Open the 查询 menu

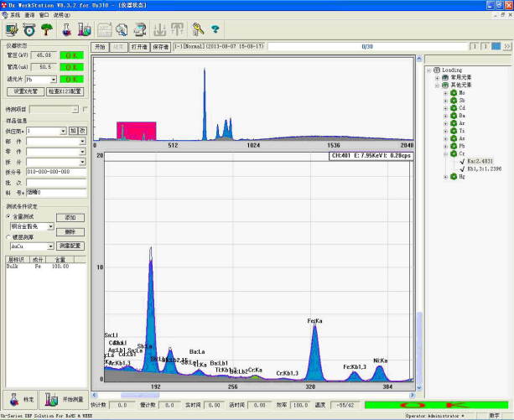(29, 15)
